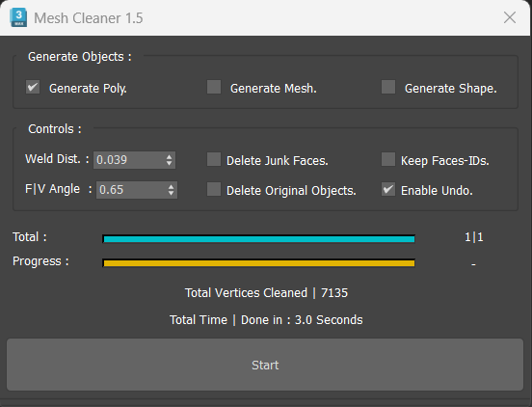Uncheck Generate Poly checkbox
This screenshot has height=407, width=532.
pos(33,87)
